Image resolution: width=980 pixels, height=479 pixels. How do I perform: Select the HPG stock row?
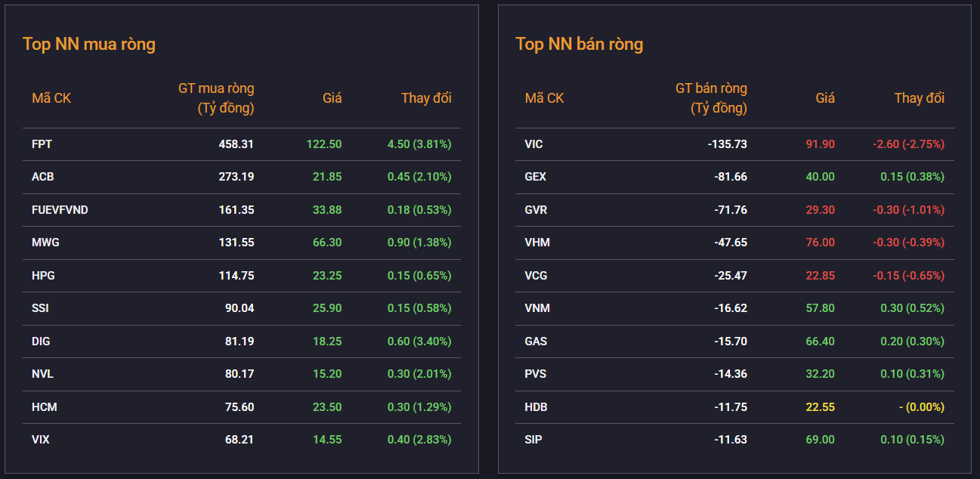[x=43, y=276]
